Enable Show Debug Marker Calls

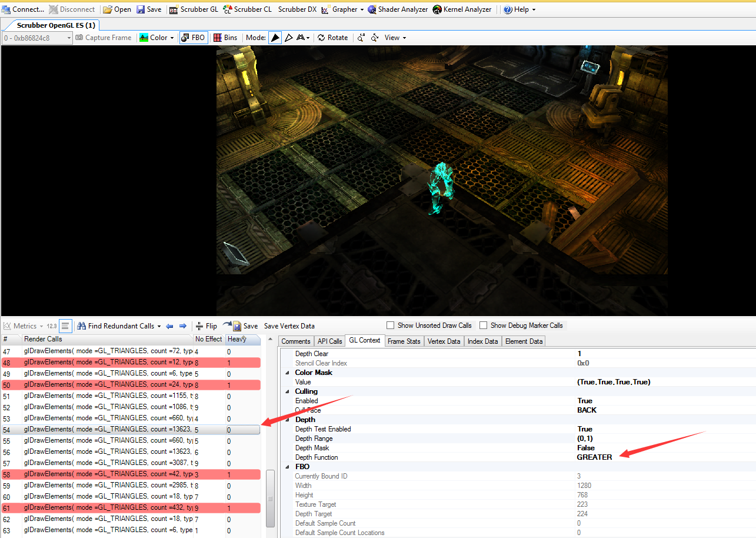[484, 325]
